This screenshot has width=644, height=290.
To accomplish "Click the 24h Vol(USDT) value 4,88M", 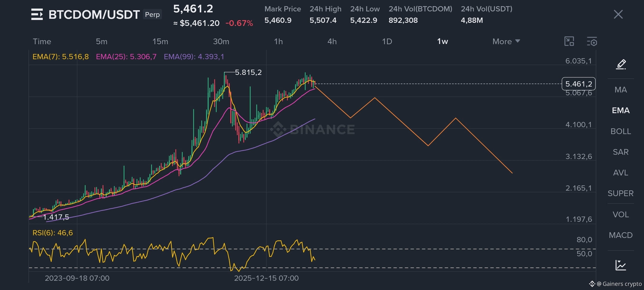I will (x=472, y=20).
